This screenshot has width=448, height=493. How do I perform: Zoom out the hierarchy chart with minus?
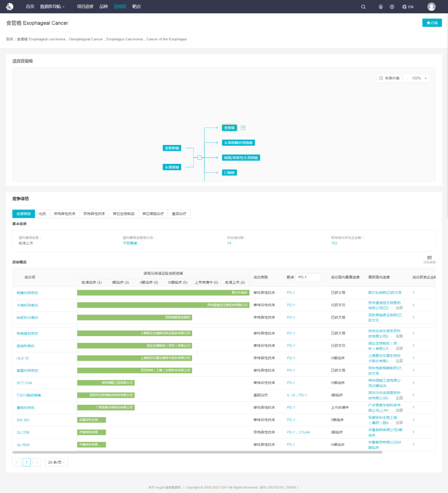(407, 78)
